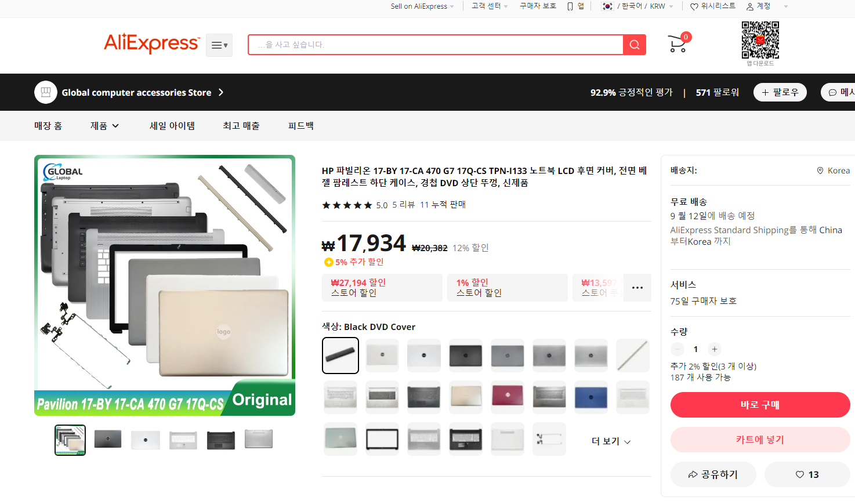Select the red lid cover color option
The width and height of the screenshot is (855, 504).
coord(508,397)
